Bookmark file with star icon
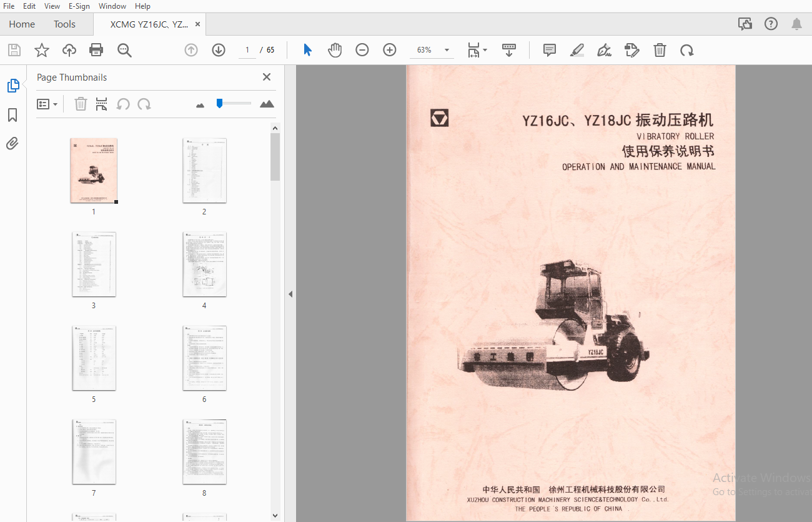The image size is (812, 522). (41, 50)
